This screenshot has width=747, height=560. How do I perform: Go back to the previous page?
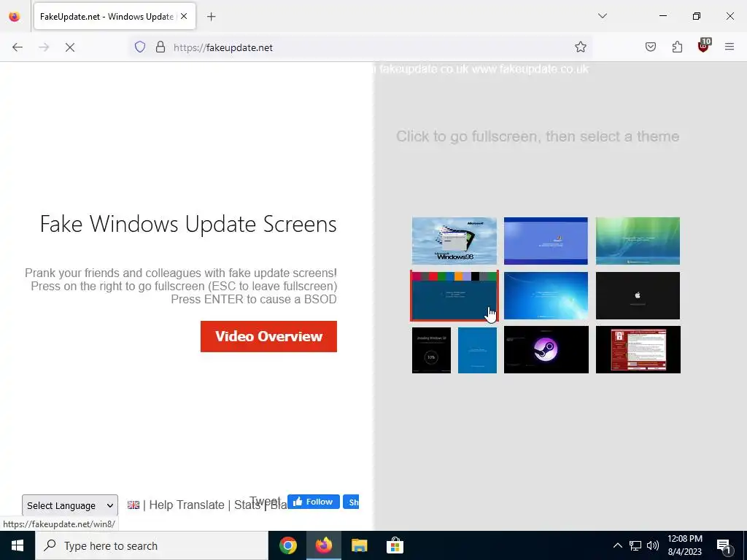click(18, 47)
